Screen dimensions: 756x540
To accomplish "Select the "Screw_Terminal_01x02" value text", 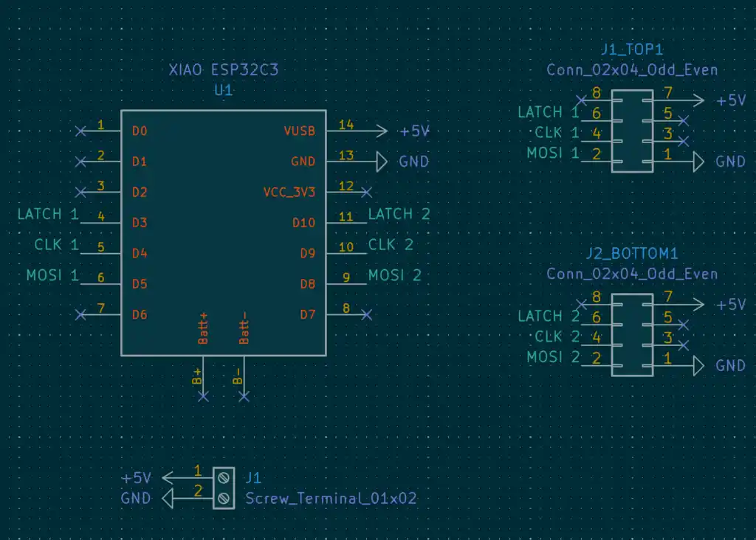I will (331, 498).
